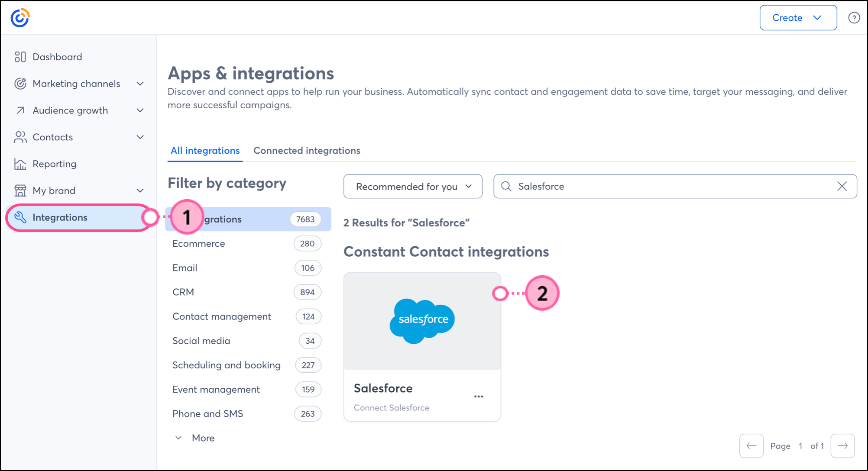Image resolution: width=868 pixels, height=471 pixels.
Task: Click the 106 Email count badge
Action: click(x=308, y=268)
